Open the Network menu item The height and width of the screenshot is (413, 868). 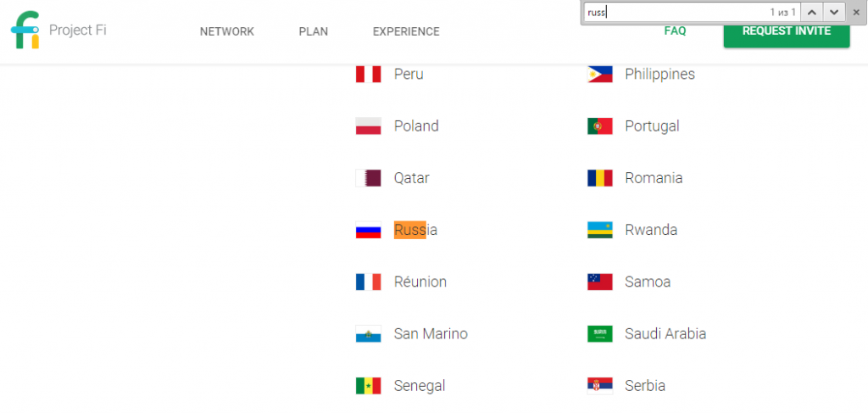227,32
